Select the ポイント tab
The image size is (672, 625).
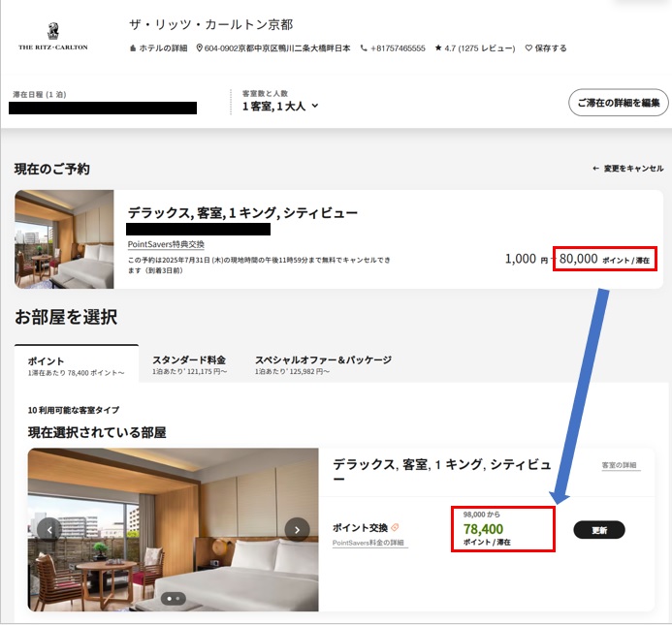click(77, 365)
